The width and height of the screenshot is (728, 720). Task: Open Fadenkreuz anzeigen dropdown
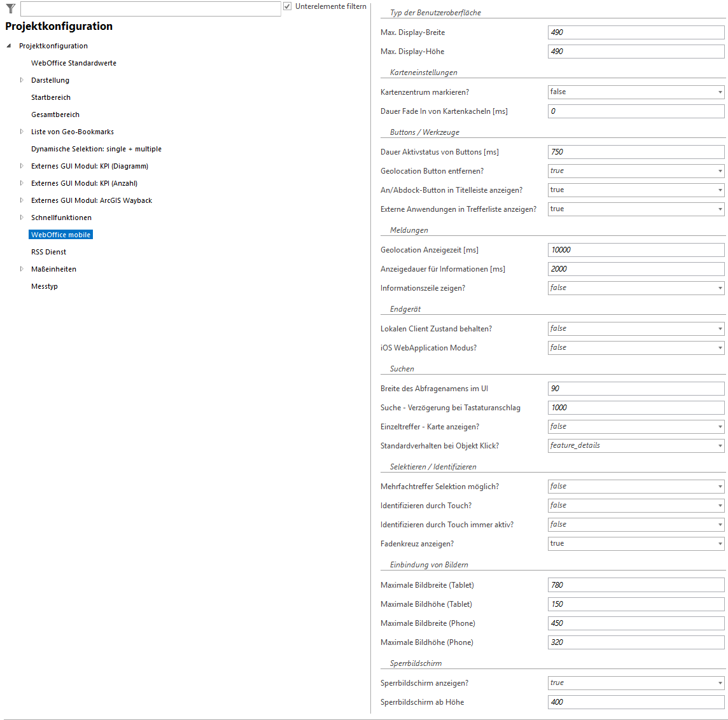pyautogui.click(x=720, y=544)
